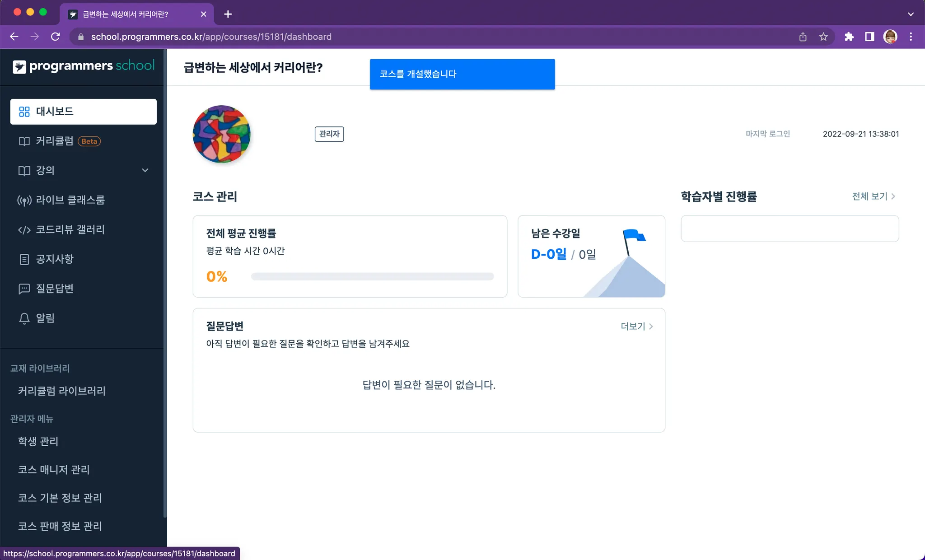Open Chrome tab search dropdown arrow
The image size is (925, 560).
click(x=911, y=14)
